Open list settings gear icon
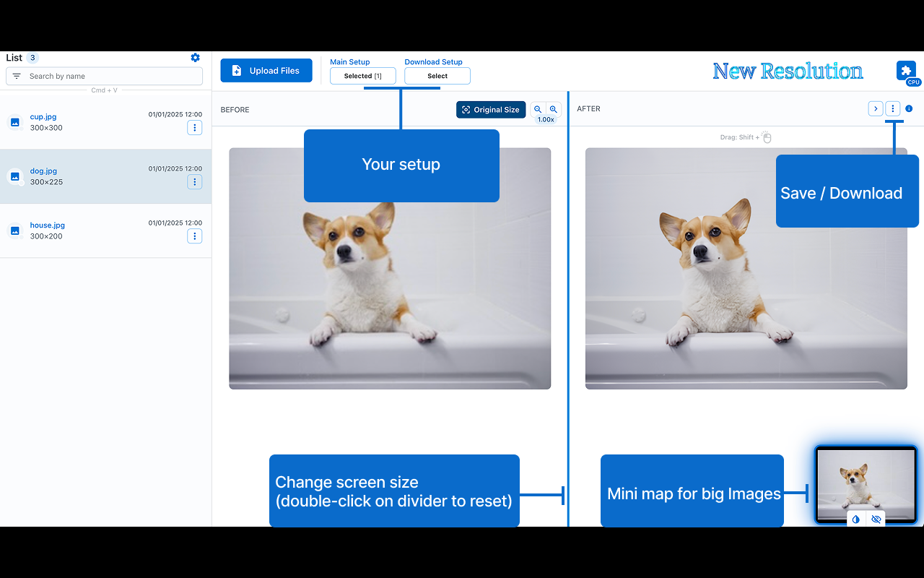 tap(195, 58)
